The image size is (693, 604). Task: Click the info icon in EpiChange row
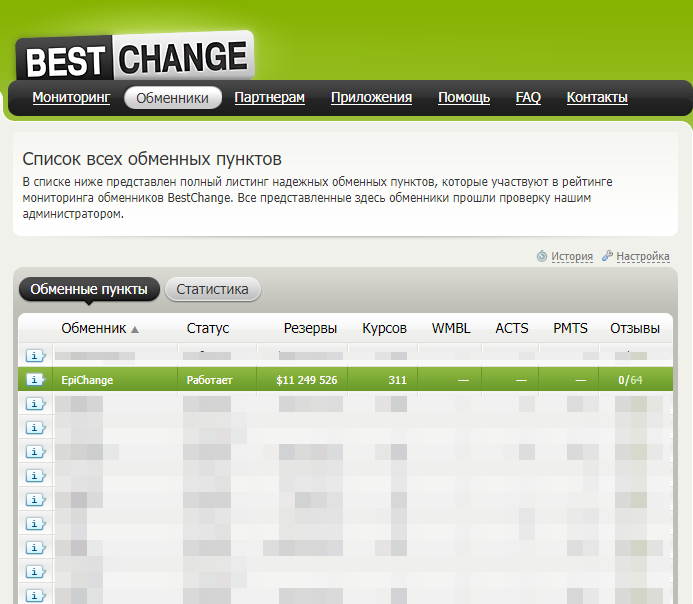pyautogui.click(x=35, y=380)
